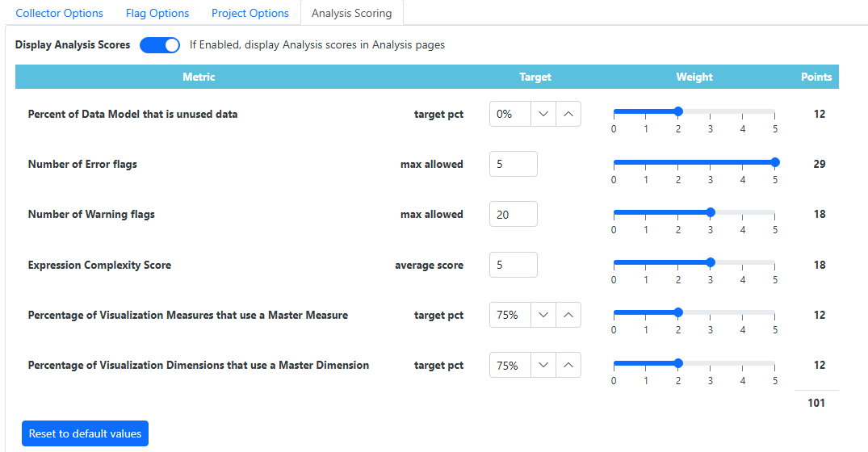Viewport: 868px width, 452px height.
Task: Decrease Master Measure target percentage
Action: [x=543, y=315]
